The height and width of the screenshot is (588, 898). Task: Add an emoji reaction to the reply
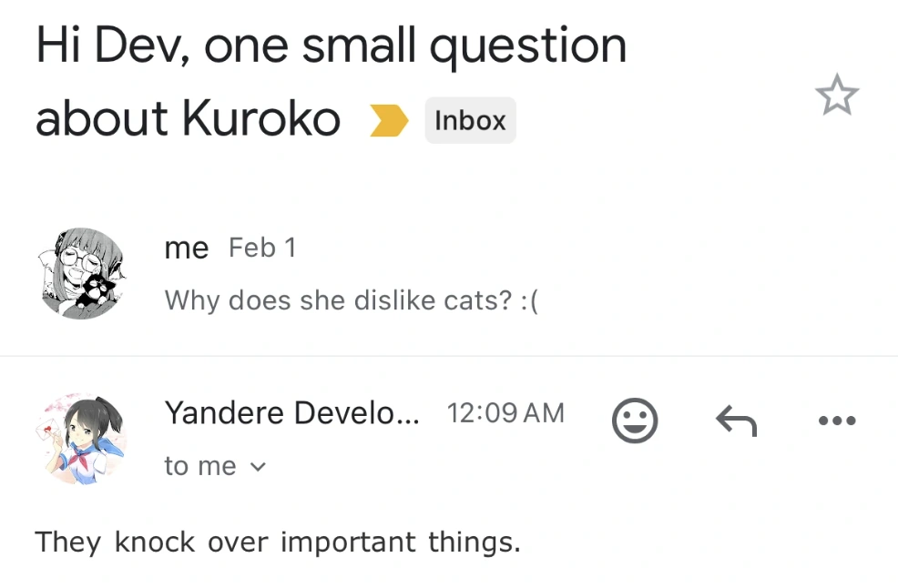635,421
